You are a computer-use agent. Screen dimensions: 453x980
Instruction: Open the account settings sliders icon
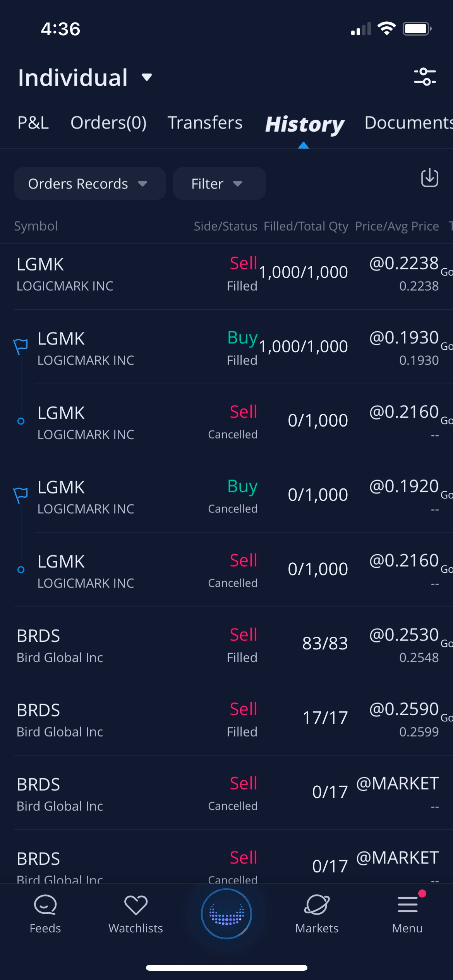point(425,76)
